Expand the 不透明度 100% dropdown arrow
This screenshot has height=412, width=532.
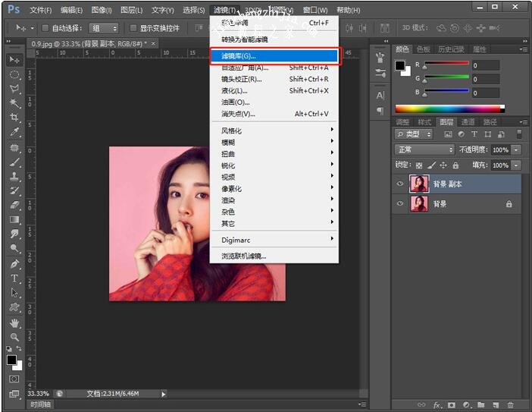tap(516, 150)
